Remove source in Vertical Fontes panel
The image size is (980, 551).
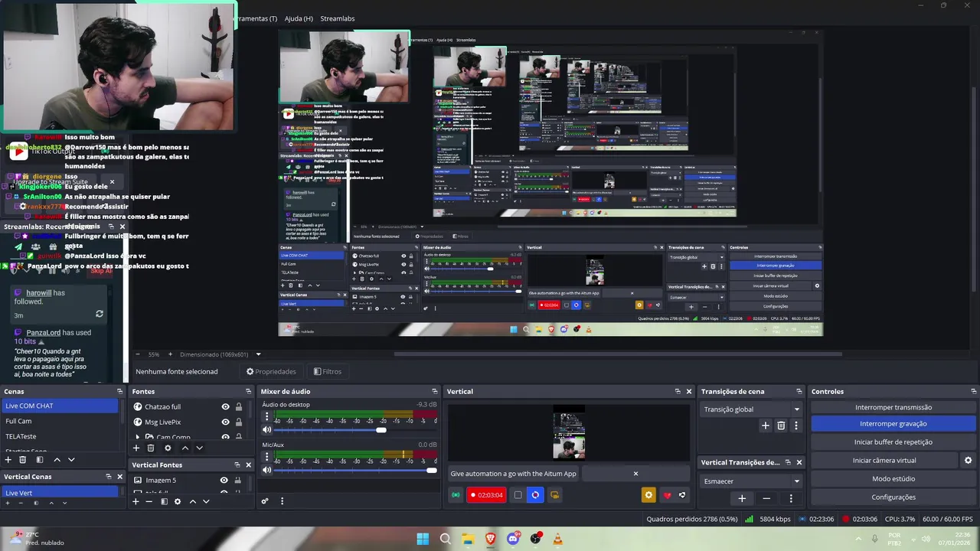click(x=149, y=501)
